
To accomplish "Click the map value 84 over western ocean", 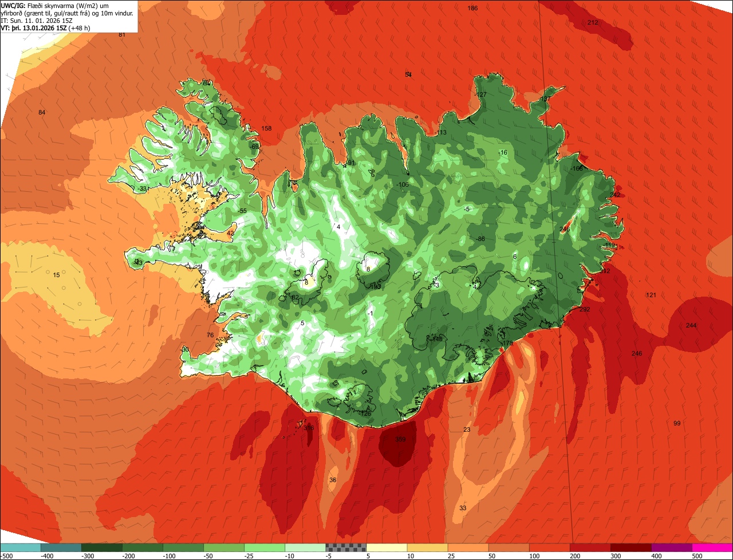I will pyautogui.click(x=42, y=112).
